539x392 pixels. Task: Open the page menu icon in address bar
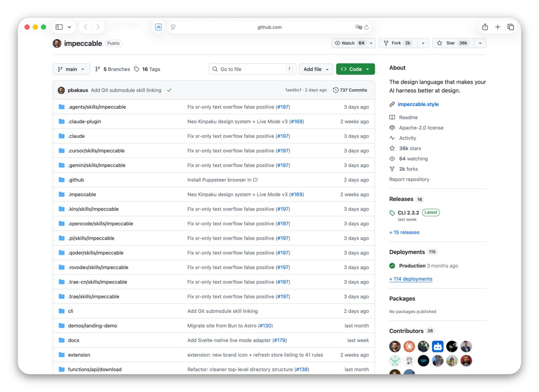173,27
